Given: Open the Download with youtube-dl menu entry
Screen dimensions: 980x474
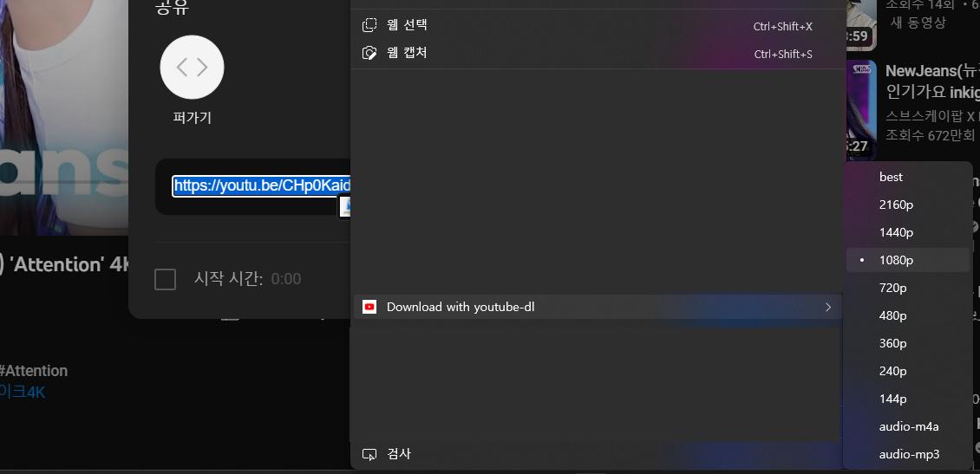Looking at the screenshot, I should tap(460, 307).
